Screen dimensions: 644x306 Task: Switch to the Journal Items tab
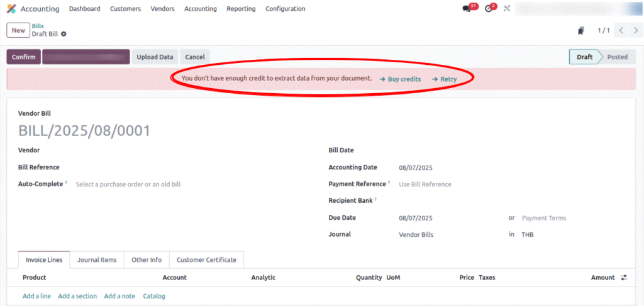click(x=97, y=260)
